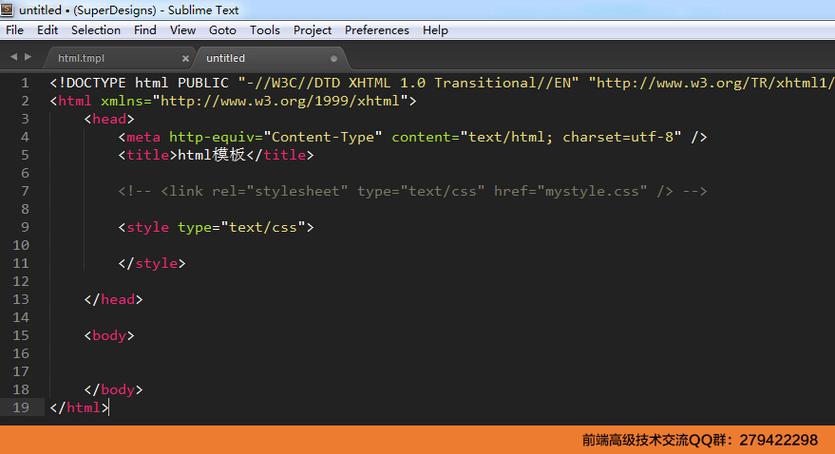The width and height of the screenshot is (835, 454).
Task: Click the meta tag on line 4
Action: [412, 137]
